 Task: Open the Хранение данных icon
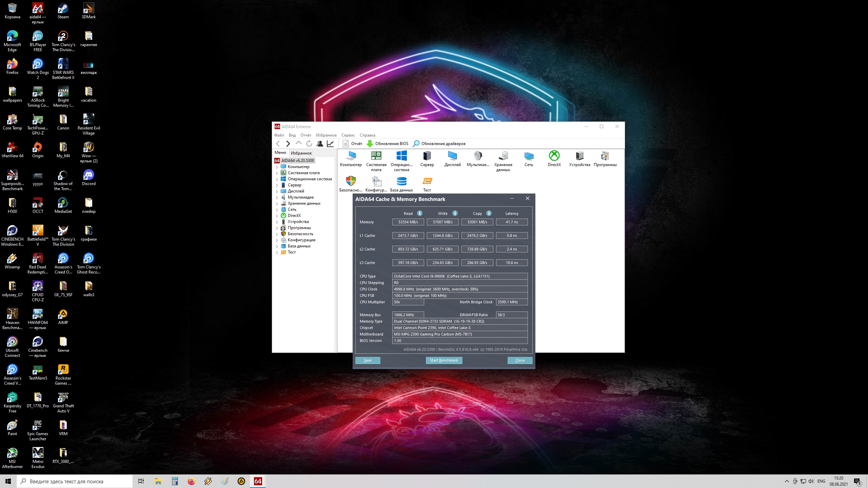click(503, 156)
